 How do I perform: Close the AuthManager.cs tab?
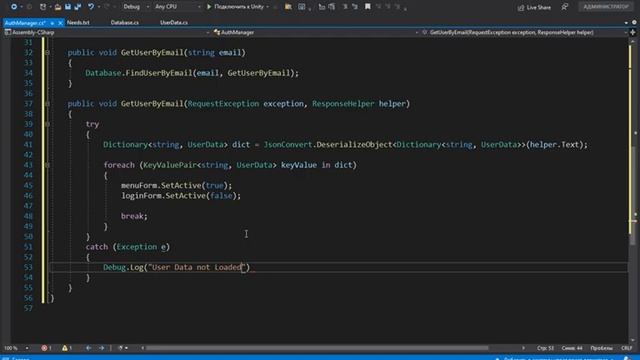point(60,23)
